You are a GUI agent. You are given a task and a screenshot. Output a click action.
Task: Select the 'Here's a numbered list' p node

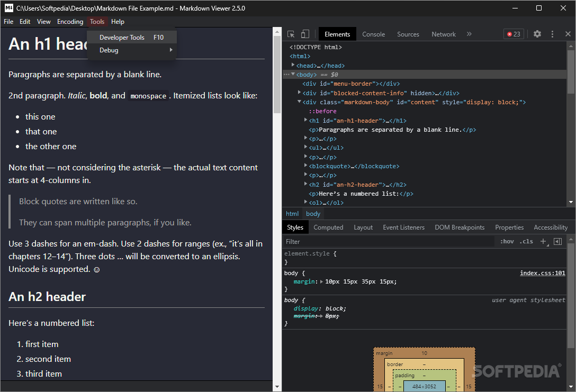pyautogui.click(x=361, y=194)
